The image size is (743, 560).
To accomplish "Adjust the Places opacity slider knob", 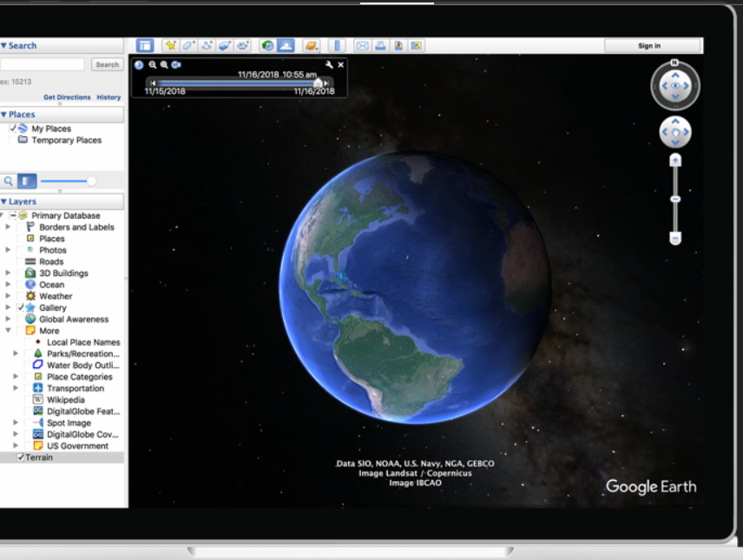I will [x=91, y=181].
